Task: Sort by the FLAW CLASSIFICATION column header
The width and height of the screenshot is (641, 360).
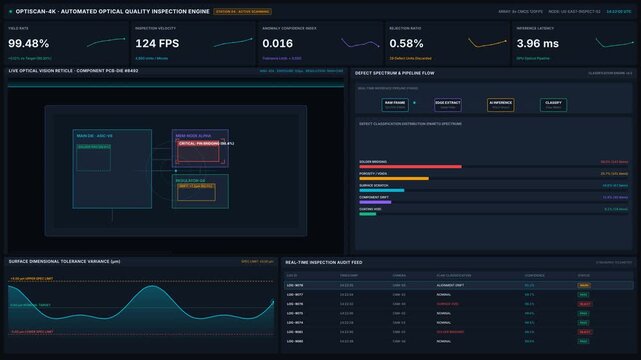Action: [x=454, y=276]
